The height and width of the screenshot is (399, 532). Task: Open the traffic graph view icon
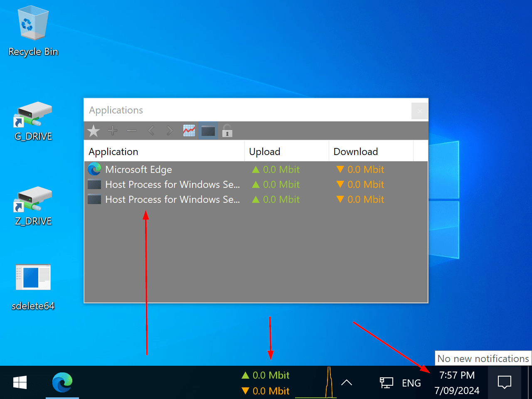[x=189, y=131]
